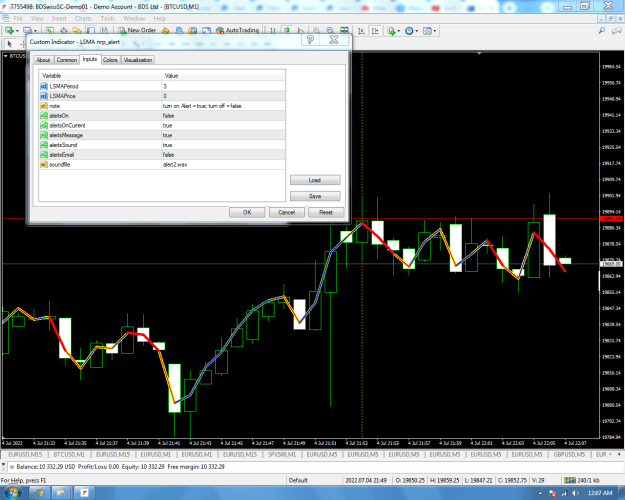Switch to the Colors tab
This screenshot has height=500, width=625.
point(110,60)
